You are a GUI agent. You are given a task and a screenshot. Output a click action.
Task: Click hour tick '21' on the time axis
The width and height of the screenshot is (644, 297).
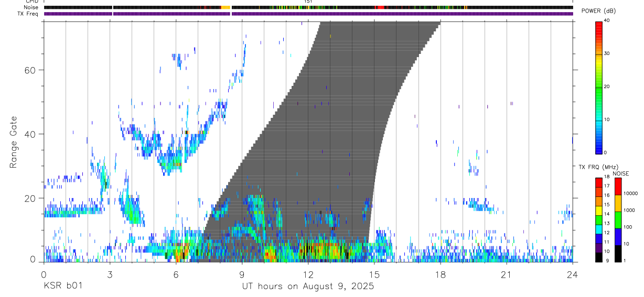(506, 274)
